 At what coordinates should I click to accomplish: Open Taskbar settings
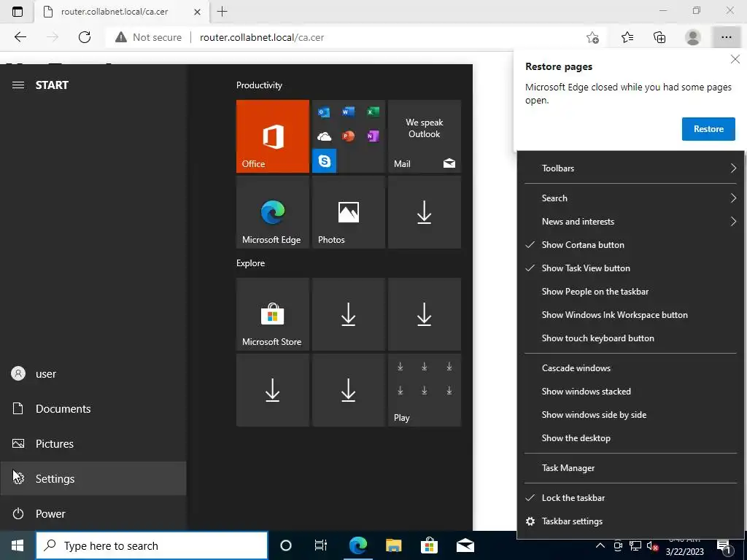pyautogui.click(x=631, y=521)
